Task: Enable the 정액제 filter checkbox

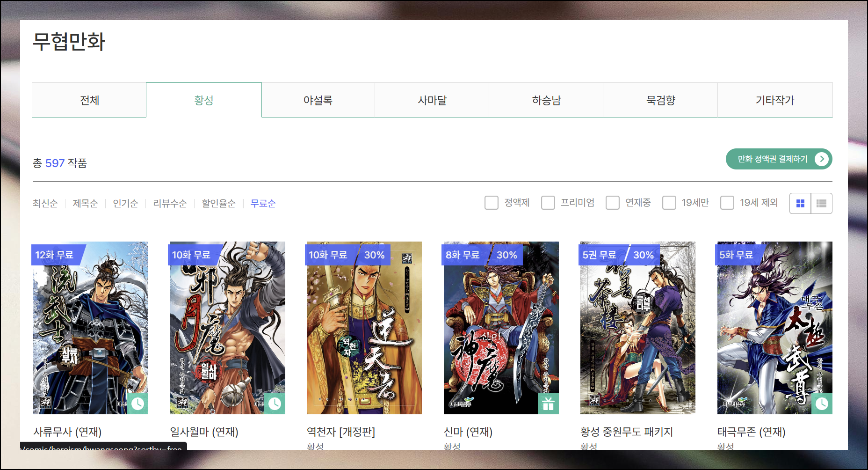Action: pyautogui.click(x=492, y=203)
